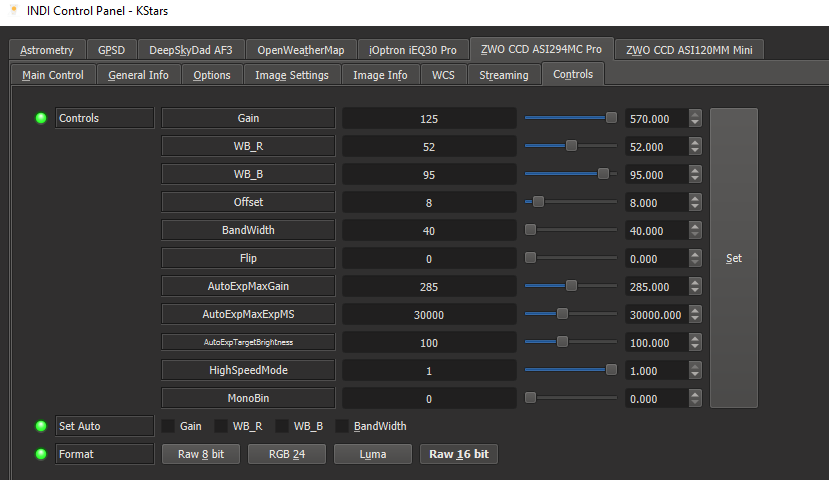Screen dimensions: 829x480
Task: Click the Flip slider handle
Action: tap(530, 257)
